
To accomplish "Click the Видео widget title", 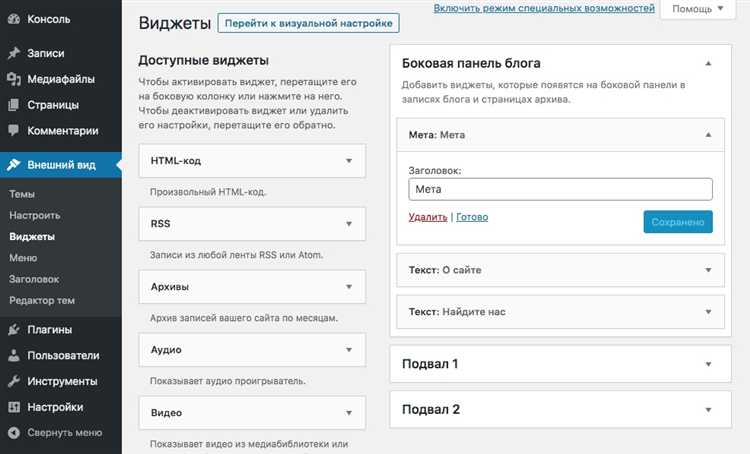I will [166, 413].
